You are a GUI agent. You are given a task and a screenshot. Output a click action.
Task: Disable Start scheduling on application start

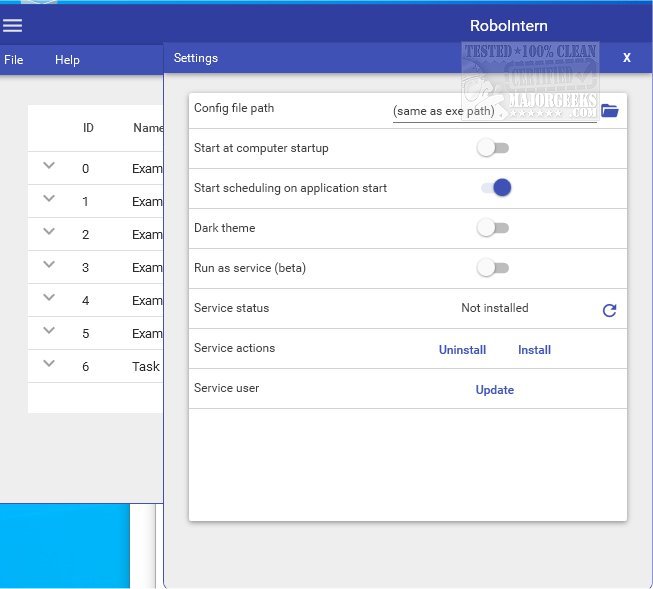496,188
